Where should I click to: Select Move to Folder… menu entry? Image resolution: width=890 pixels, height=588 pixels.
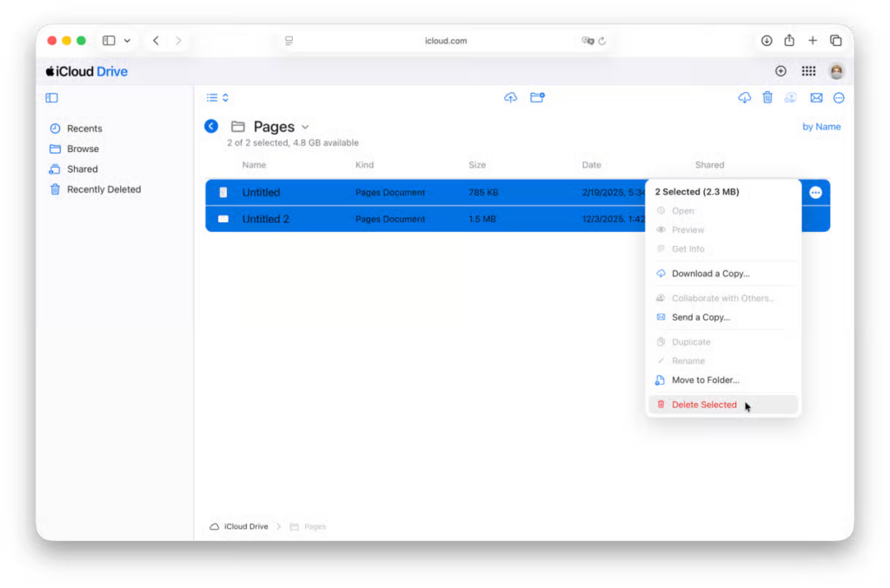[705, 380]
